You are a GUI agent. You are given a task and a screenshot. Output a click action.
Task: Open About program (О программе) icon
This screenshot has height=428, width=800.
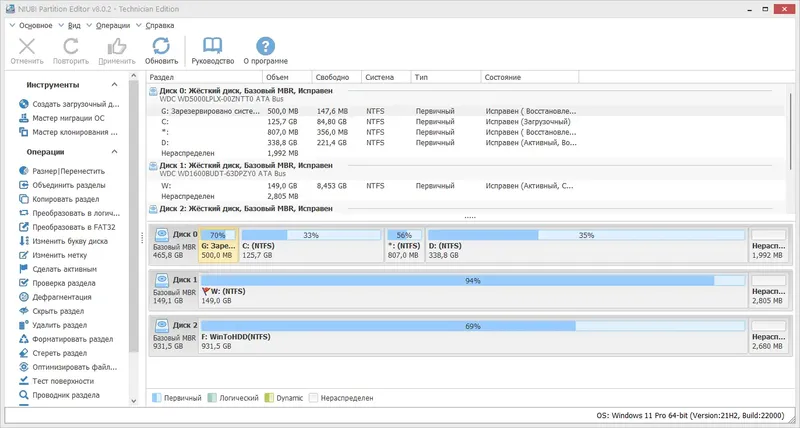[265, 46]
